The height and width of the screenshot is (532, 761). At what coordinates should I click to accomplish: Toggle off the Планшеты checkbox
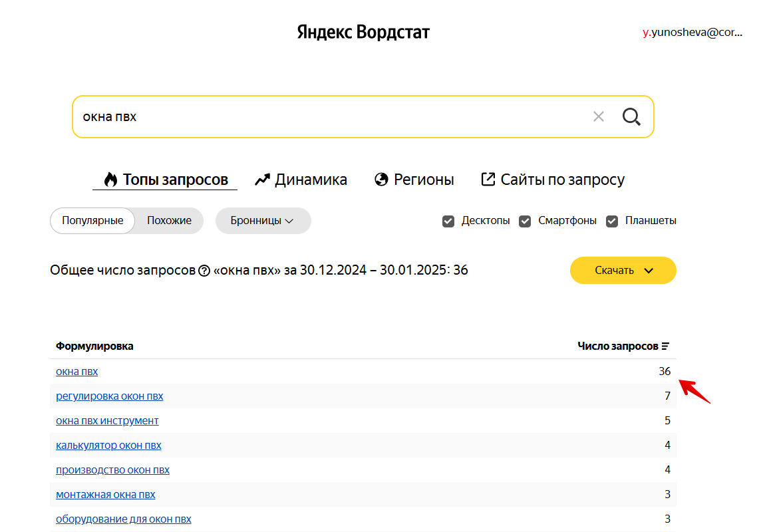(x=612, y=220)
